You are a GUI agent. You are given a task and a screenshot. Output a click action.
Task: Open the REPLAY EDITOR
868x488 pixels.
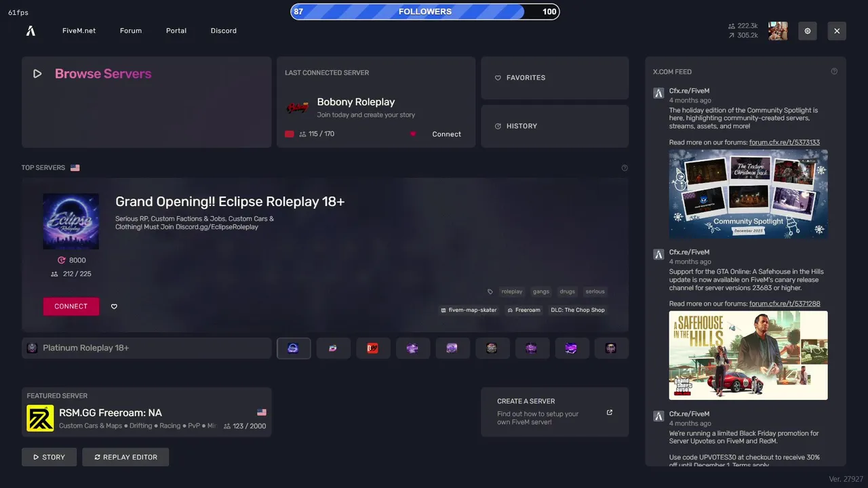tap(125, 457)
